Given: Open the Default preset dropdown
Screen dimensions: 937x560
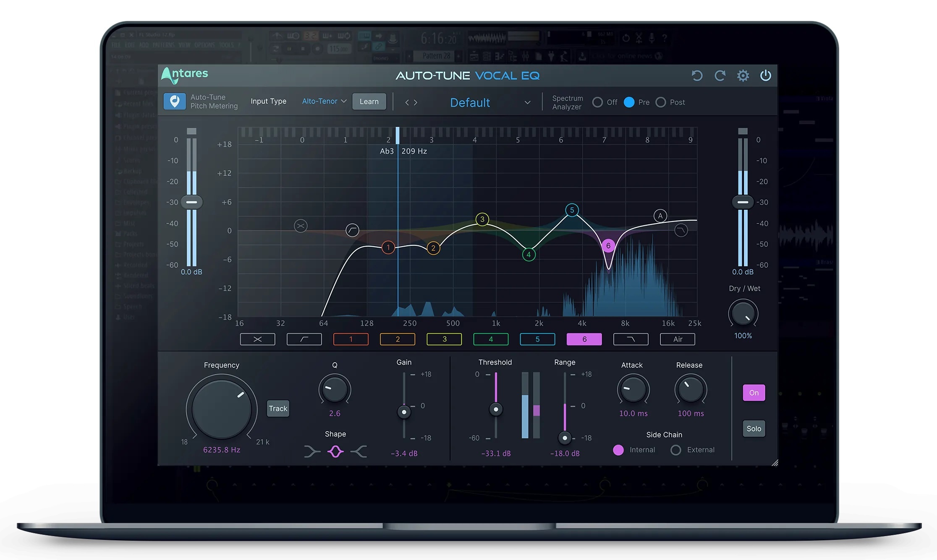Looking at the screenshot, I should (x=489, y=102).
